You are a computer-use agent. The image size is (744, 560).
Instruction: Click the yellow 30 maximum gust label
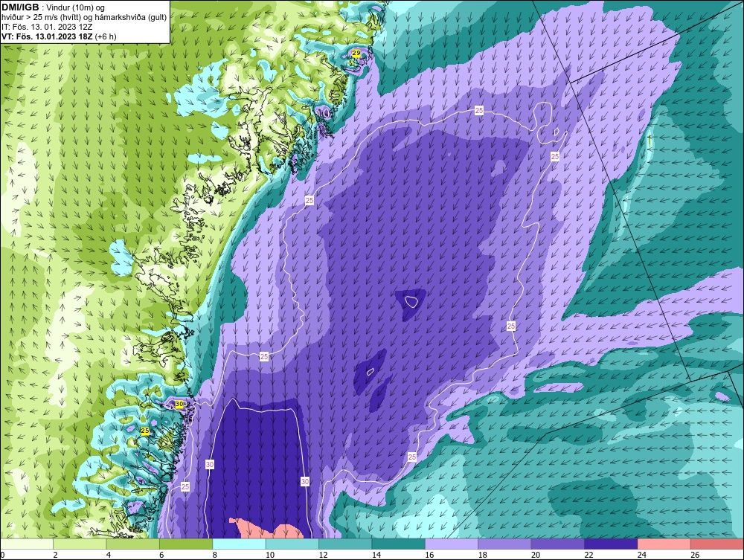[179, 404]
